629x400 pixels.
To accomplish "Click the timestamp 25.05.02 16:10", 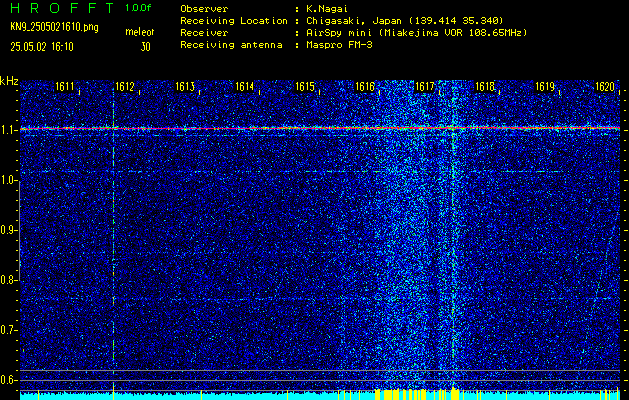I will click(x=42, y=47).
